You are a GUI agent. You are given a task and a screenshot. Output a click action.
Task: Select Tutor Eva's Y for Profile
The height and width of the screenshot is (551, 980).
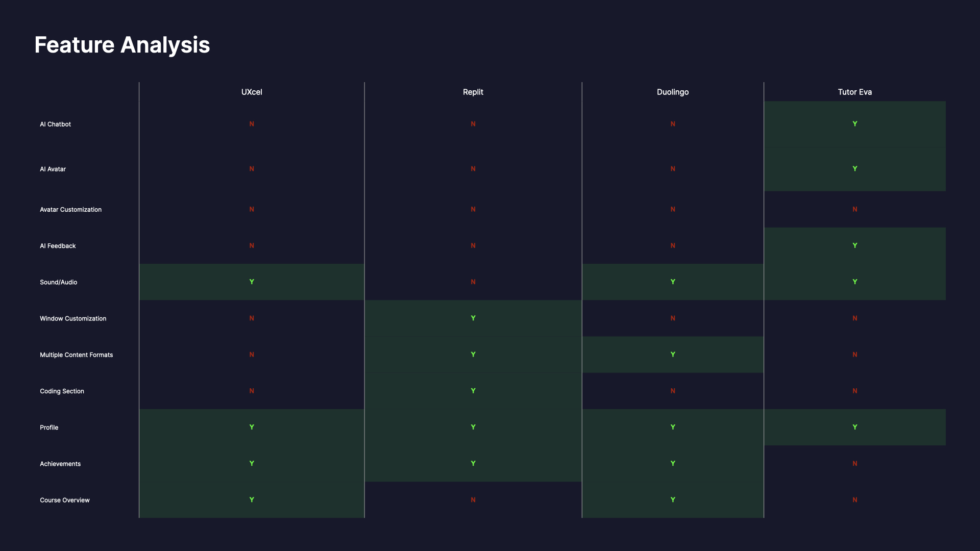pyautogui.click(x=855, y=427)
